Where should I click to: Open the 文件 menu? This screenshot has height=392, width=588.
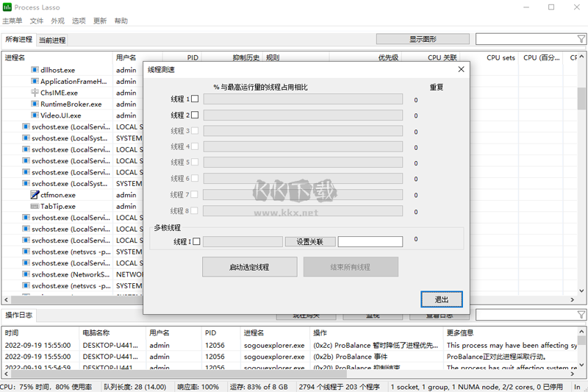point(36,21)
